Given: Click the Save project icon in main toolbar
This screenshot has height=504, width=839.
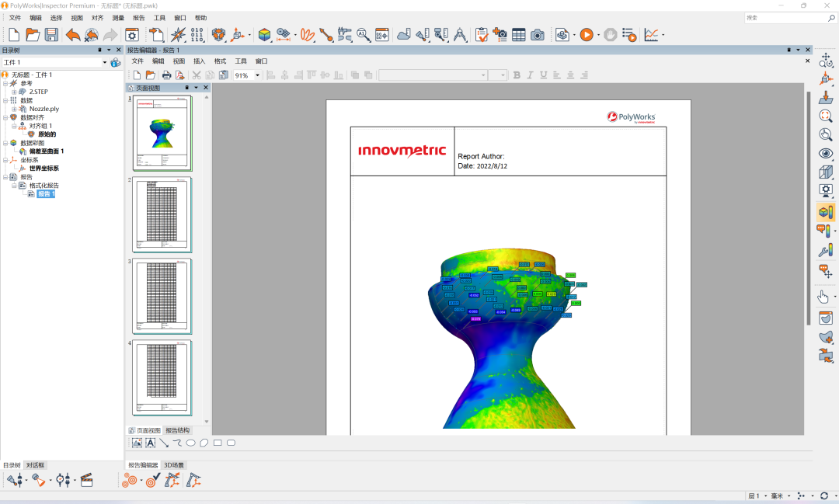Looking at the screenshot, I should pyautogui.click(x=51, y=34).
